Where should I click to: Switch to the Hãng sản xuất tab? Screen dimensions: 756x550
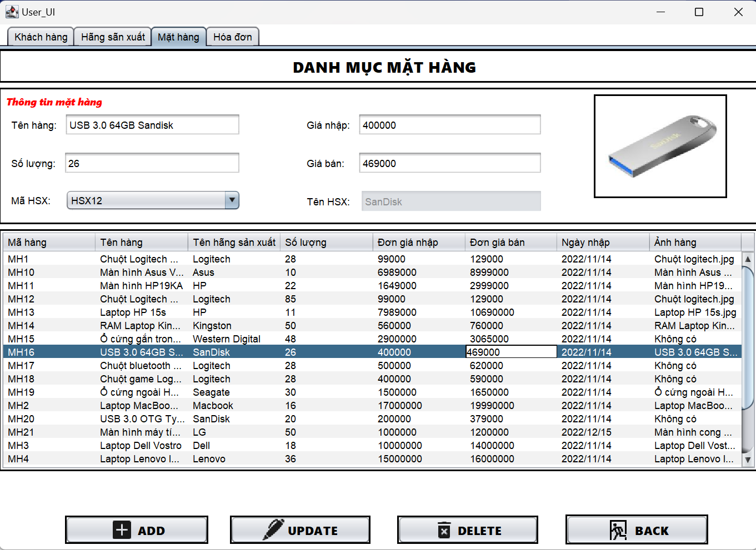coord(112,37)
